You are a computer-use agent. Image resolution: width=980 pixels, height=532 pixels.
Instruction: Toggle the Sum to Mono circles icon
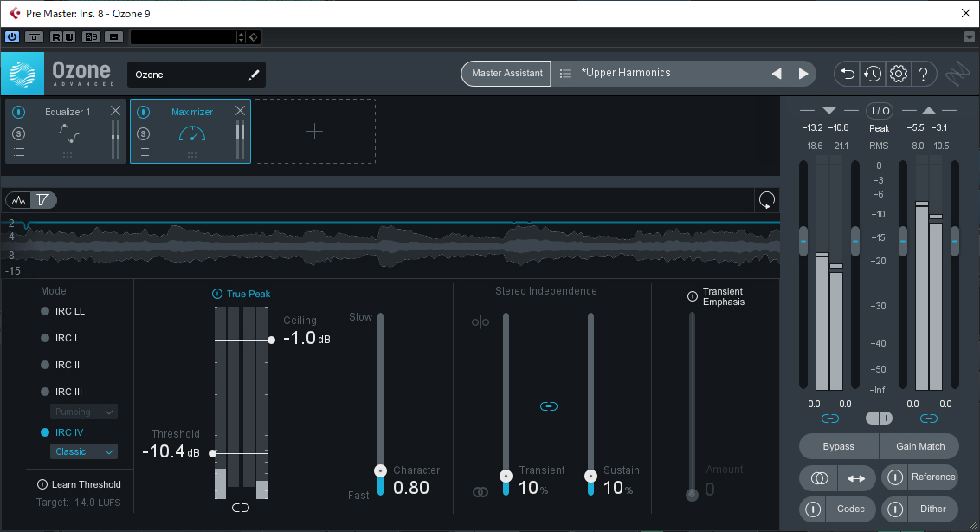point(819,478)
